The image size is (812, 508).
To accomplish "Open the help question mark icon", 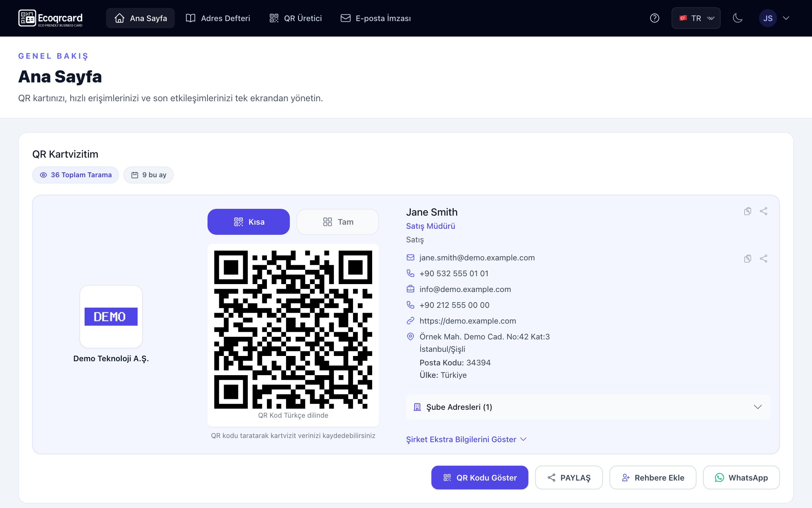I will pos(654,18).
